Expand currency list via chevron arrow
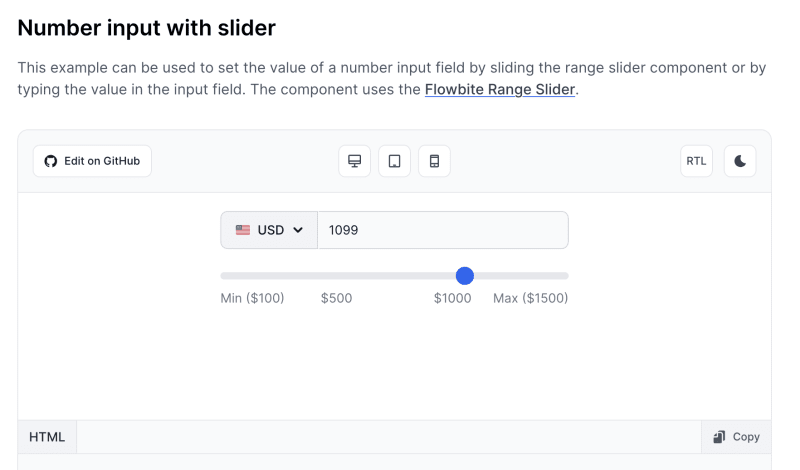The height and width of the screenshot is (470, 800). [298, 230]
